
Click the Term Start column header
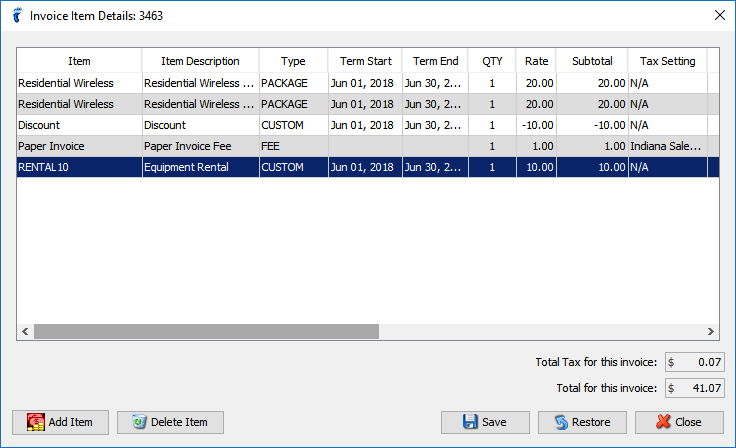pyautogui.click(x=366, y=61)
